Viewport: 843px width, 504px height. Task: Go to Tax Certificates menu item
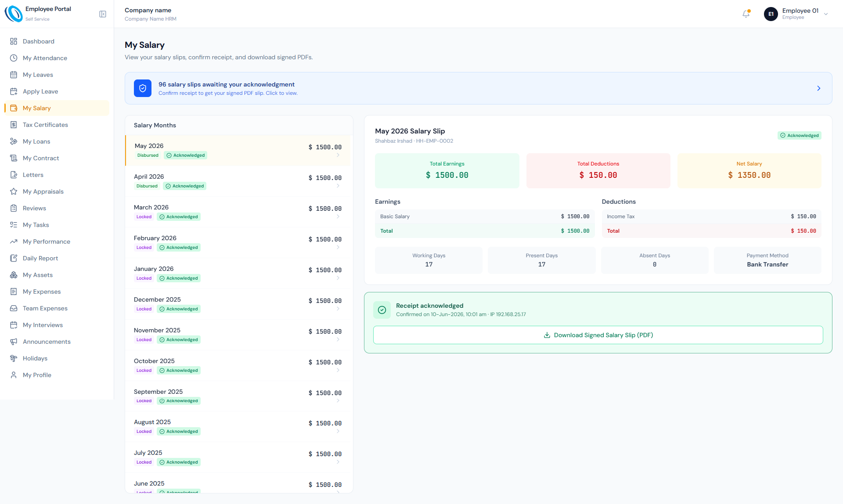point(57,125)
